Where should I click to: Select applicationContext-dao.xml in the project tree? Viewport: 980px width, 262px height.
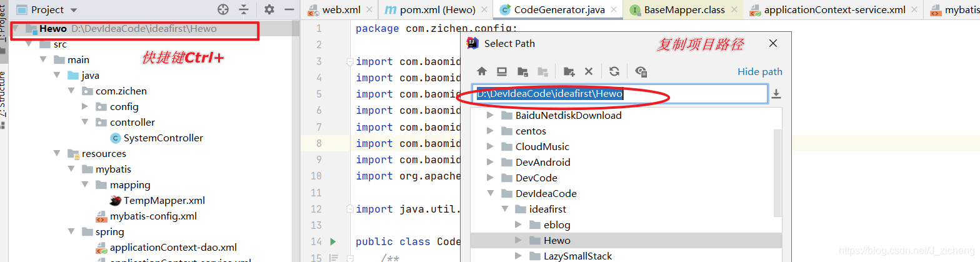[173, 248]
